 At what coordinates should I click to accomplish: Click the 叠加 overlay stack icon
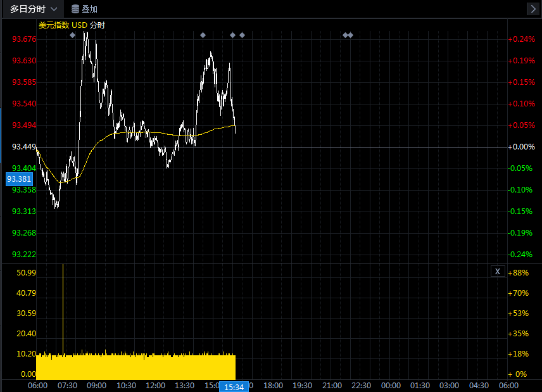[75, 9]
